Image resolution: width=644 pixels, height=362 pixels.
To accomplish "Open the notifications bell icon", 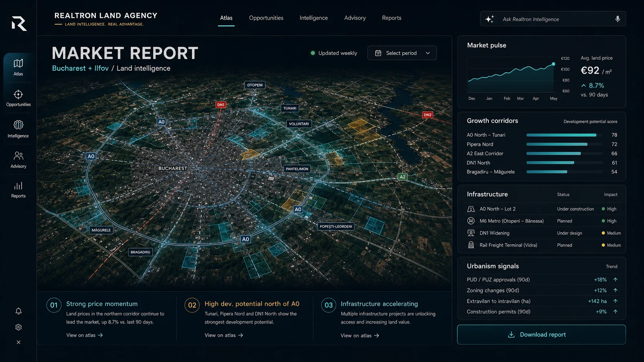I will coord(18,311).
